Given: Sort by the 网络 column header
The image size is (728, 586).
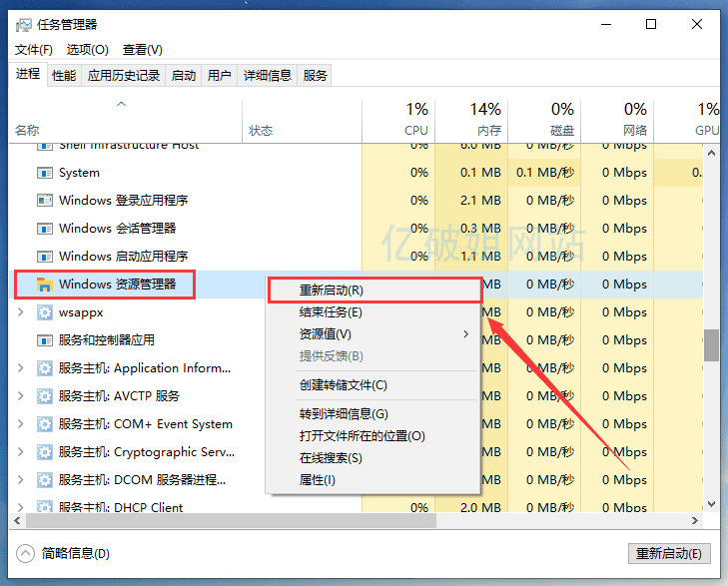Looking at the screenshot, I should [617, 121].
